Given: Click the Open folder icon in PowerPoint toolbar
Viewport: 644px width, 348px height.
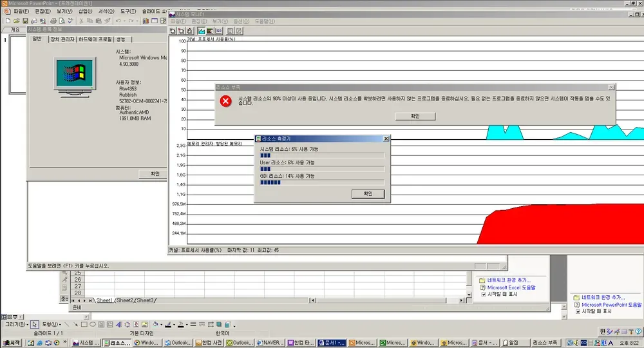Looking at the screenshot, I should click(x=17, y=21).
